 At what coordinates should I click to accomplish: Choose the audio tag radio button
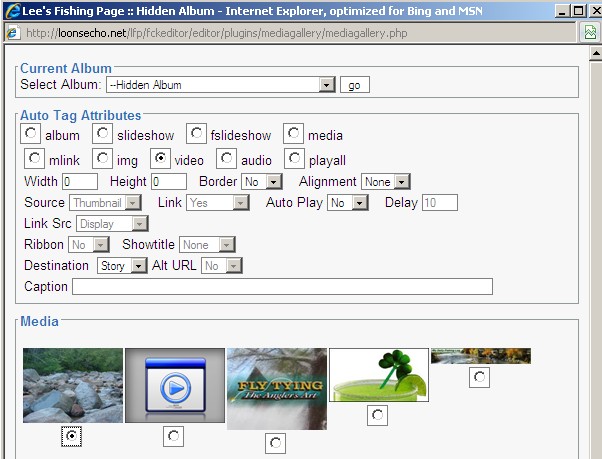pyautogui.click(x=228, y=159)
